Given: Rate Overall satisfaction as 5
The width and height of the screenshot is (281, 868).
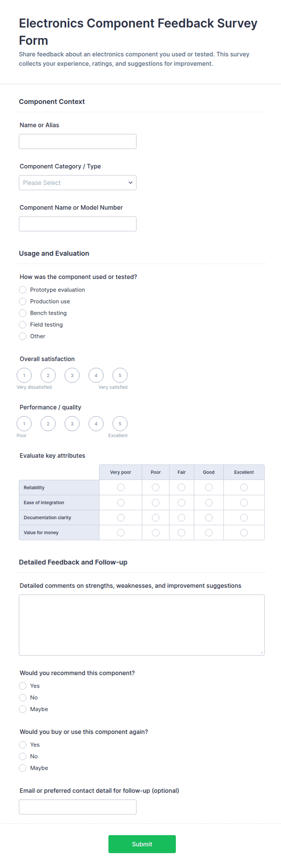Looking at the screenshot, I should [120, 375].
